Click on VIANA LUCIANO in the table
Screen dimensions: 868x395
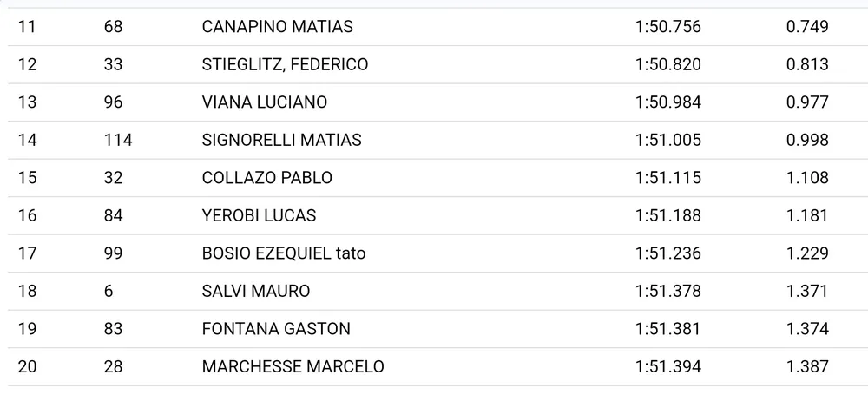(264, 102)
